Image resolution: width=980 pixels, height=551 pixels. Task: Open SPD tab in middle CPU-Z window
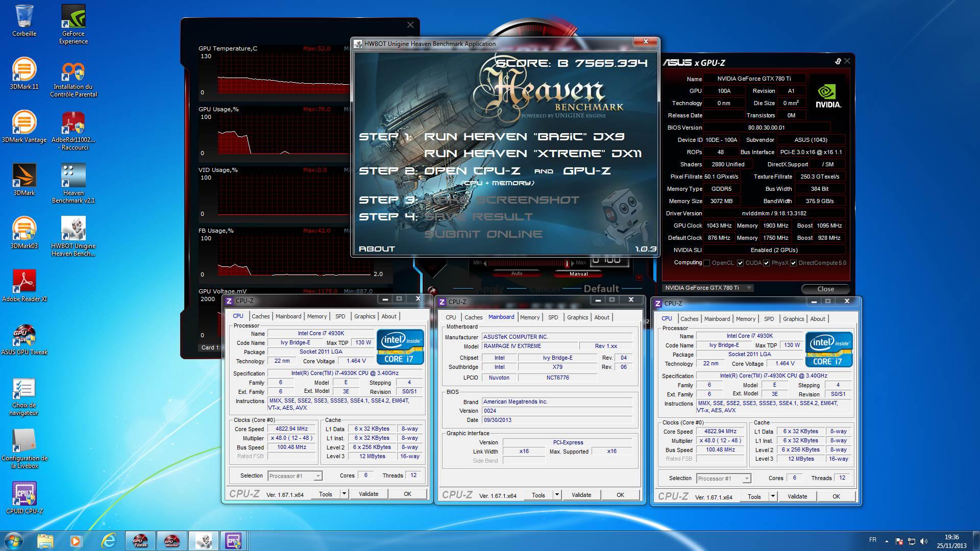tap(553, 317)
